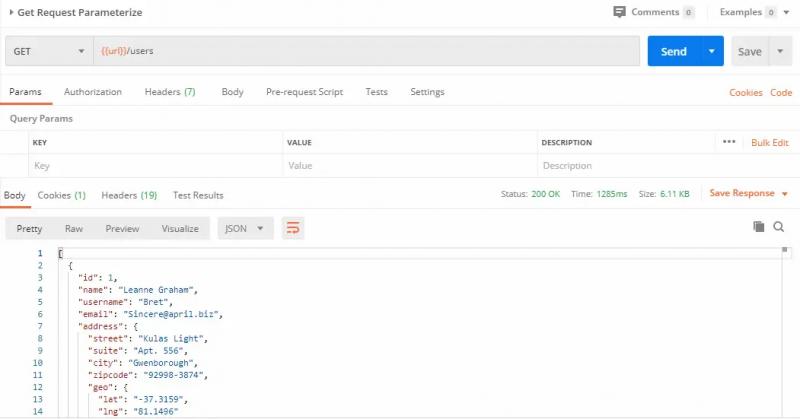Click the Bulk Edit link
The height and width of the screenshot is (419, 800).
point(770,142)
